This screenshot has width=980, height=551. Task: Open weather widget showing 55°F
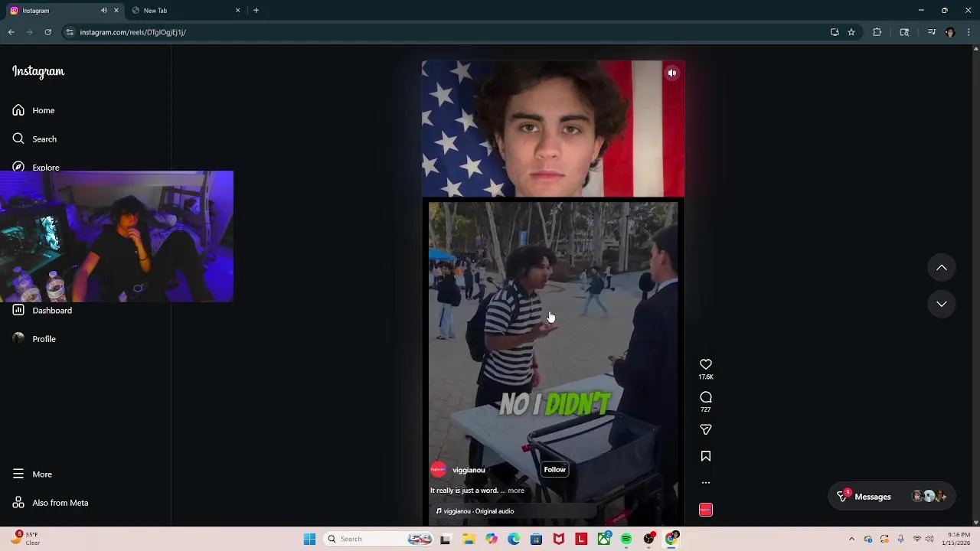[x=24, y=539]
